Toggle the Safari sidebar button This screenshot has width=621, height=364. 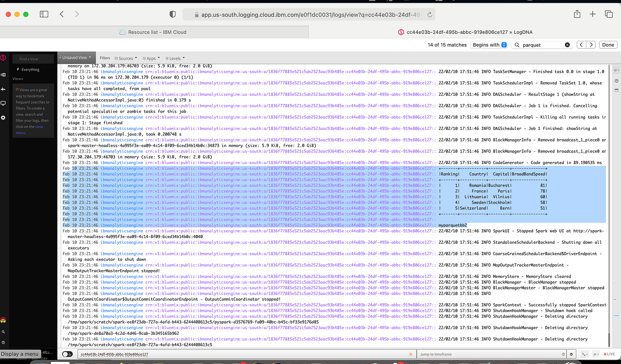[44, 14]
